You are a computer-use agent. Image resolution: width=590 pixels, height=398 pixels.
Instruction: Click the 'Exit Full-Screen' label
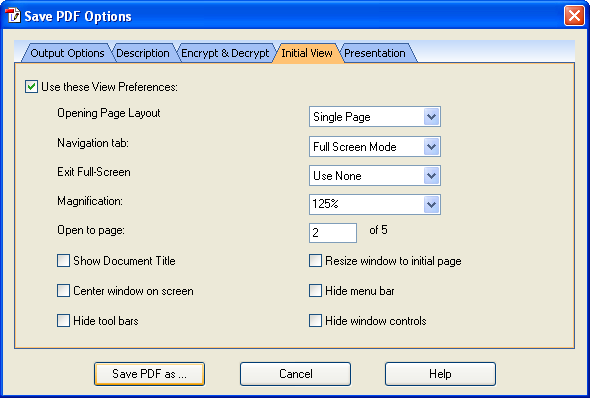[x=94, y=172]
